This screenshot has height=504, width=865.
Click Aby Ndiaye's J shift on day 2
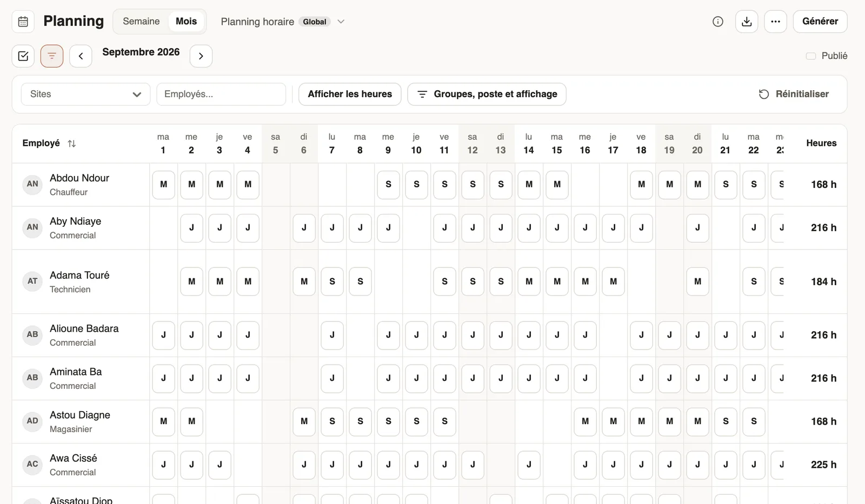[191, 228]
